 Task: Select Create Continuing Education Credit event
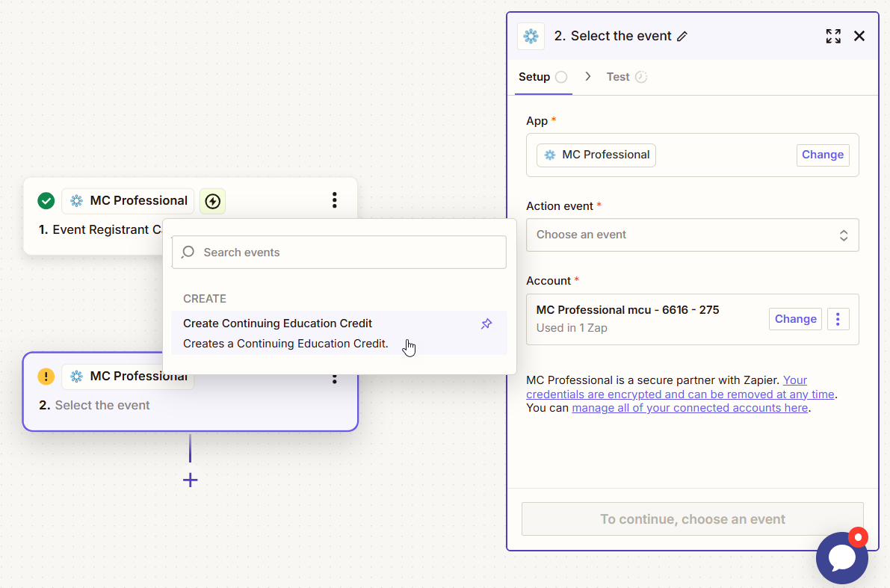[x=339, y=333]
